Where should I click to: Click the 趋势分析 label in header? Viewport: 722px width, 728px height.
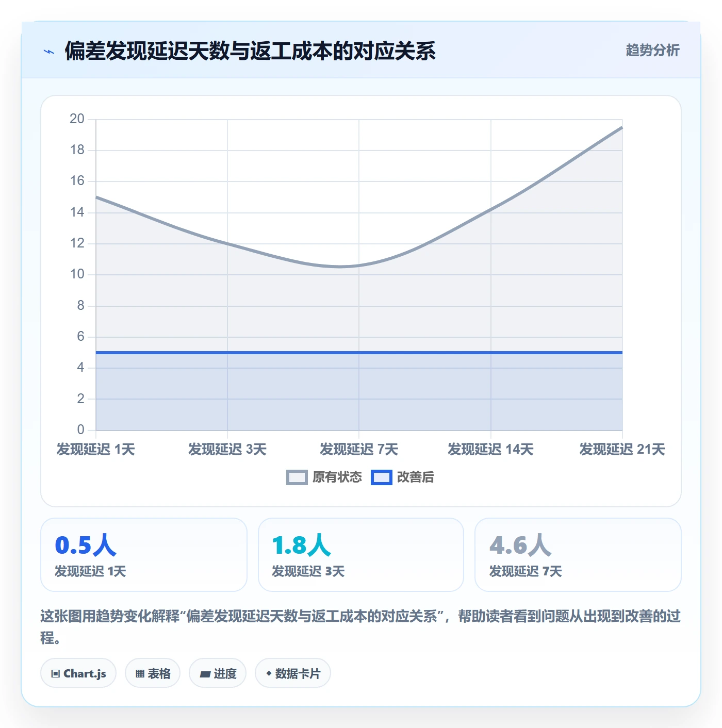652,51
